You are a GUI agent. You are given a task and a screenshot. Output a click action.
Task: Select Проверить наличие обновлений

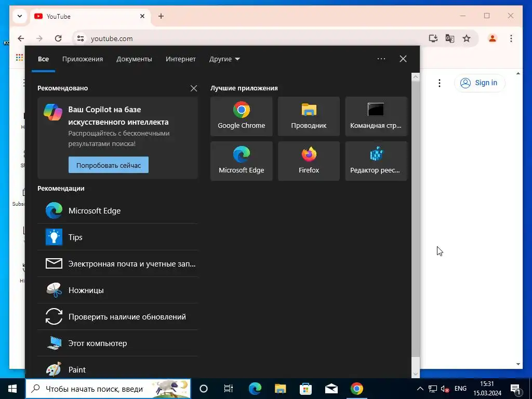pos(117,316)
